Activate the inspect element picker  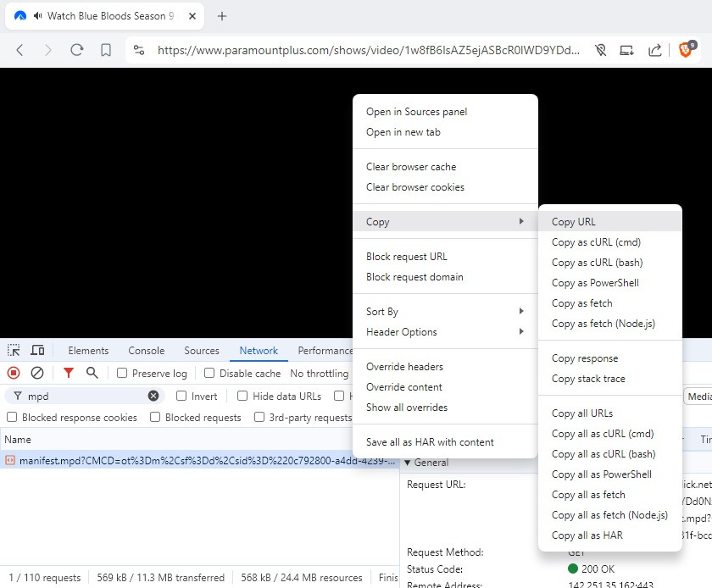coord(14,351)
